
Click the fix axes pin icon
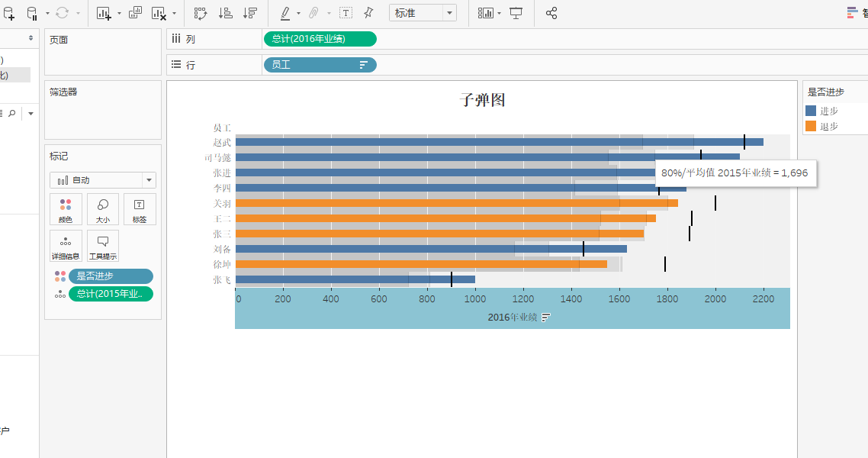click(368, 13)
